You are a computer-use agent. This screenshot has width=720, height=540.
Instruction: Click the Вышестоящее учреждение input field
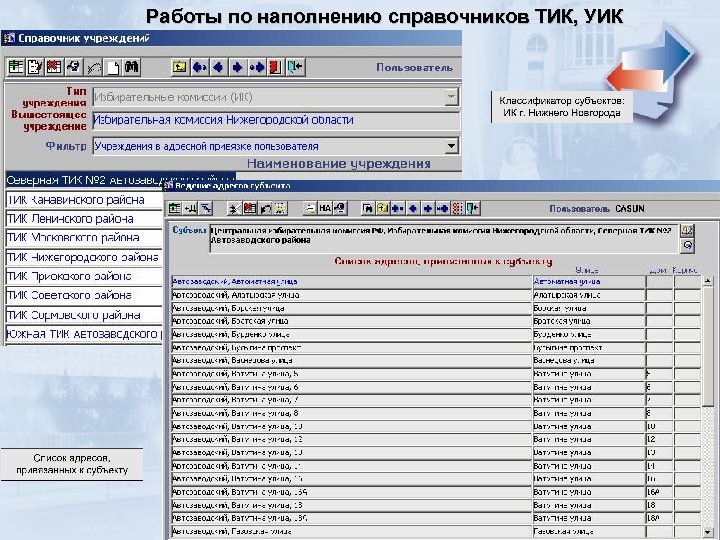click(x=276, y=121)
